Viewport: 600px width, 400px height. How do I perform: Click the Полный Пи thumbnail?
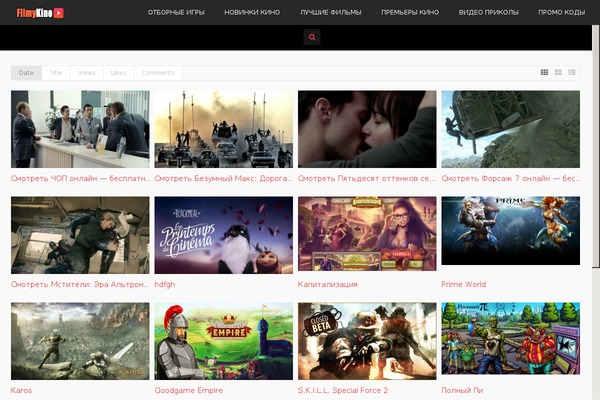(510, 338)
